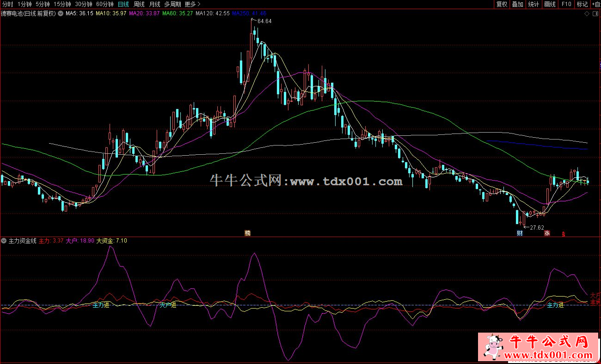Click the MA20: 33.87 label
This screenshot has height=364, width=601.
[144, 13]
